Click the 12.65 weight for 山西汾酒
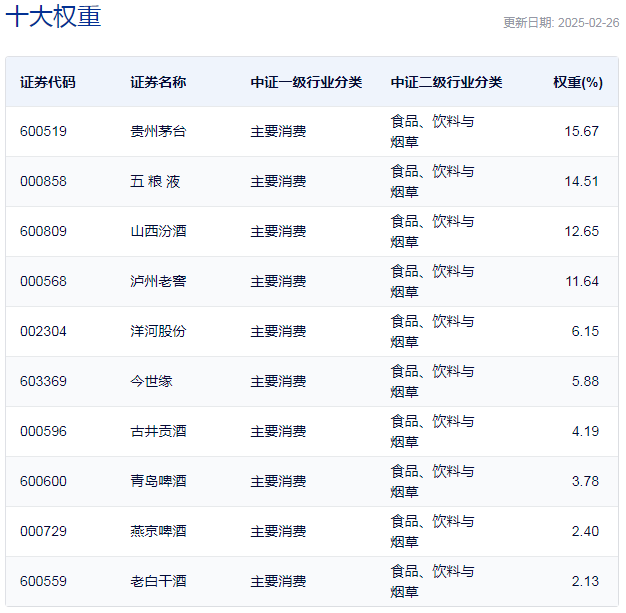 [x=581, y=231]
